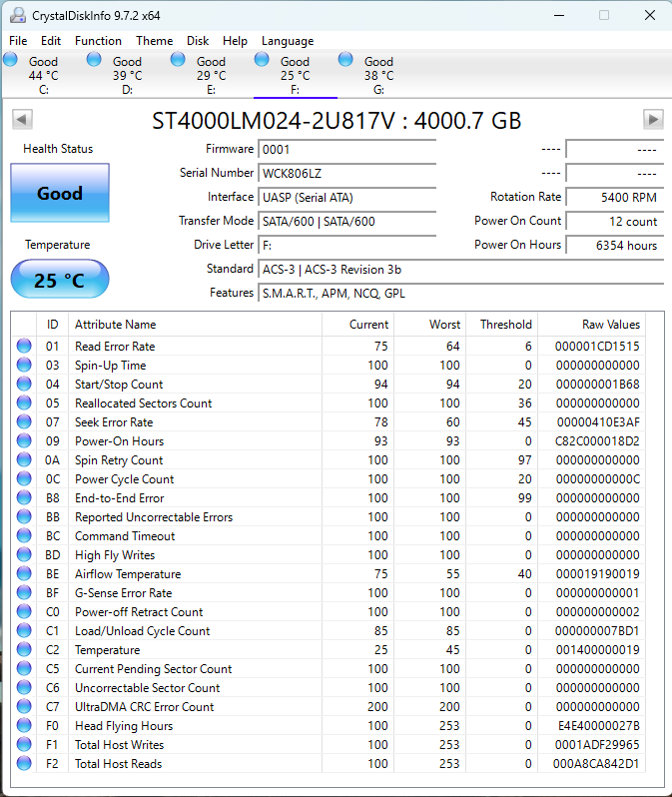The image size is (672, 797).
Task: Open the Language menu
Action: pyautogui.click(x=288, y=41)
